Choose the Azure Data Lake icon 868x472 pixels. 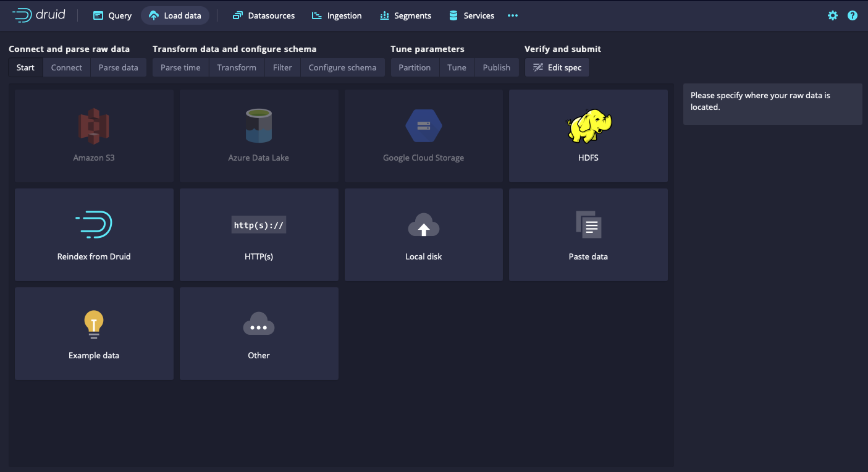click(259, 125)
